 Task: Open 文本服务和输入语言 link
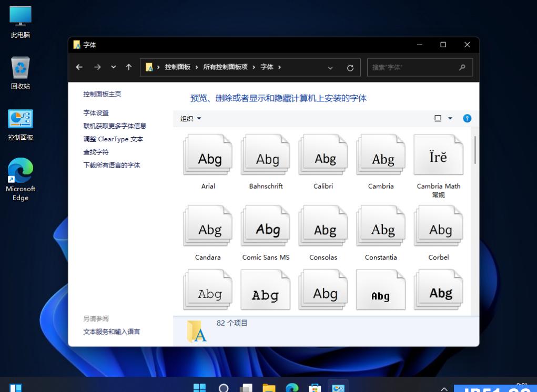[x=112, y=332]
